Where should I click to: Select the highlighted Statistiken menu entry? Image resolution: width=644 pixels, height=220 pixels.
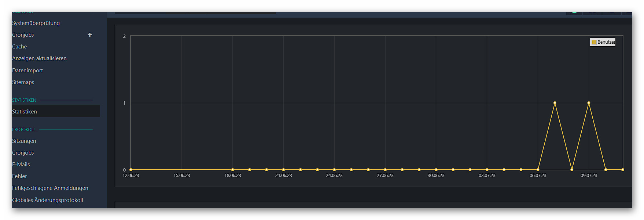[x=25, y=112]
